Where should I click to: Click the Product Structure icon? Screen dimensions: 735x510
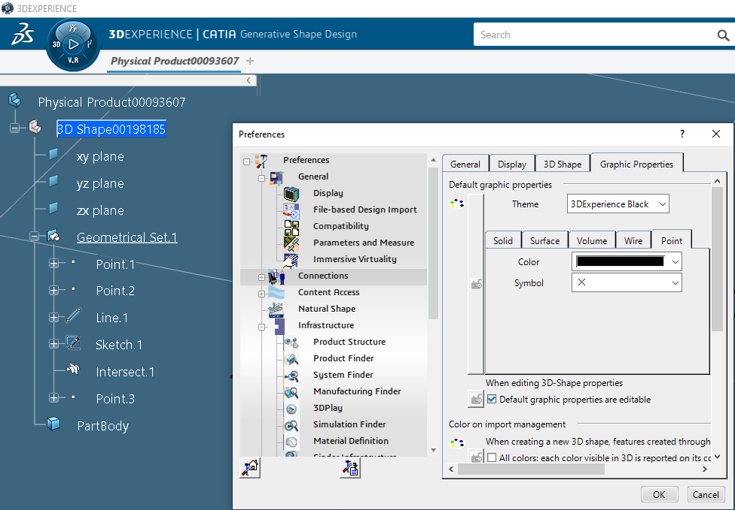[291, 343]
